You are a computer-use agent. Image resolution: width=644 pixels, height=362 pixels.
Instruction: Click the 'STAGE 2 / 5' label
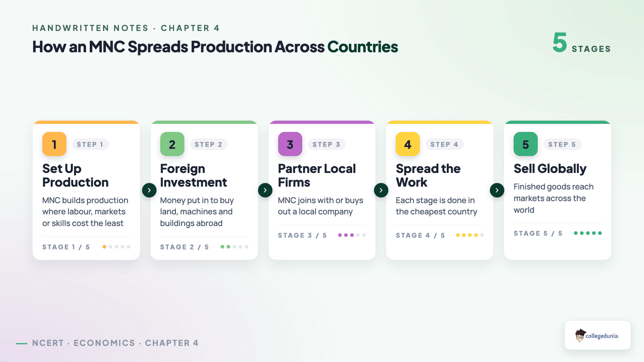(184, 247)
